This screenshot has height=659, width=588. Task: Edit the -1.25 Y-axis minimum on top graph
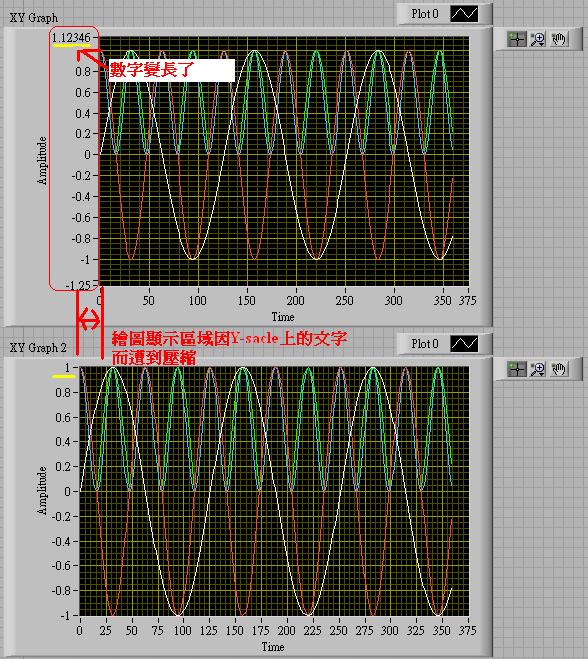(79, 285)
